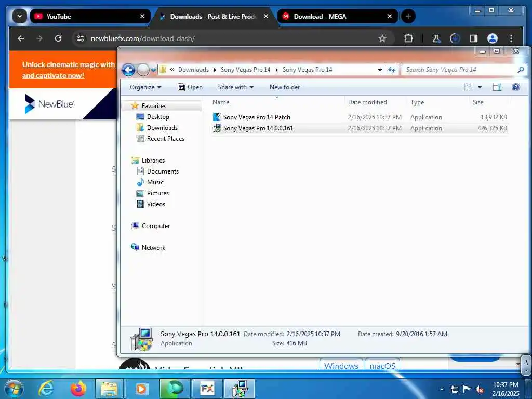Open Pictures library
This screenshot has width=532, height=399.
pyautogui.click(x=157, y=193)
